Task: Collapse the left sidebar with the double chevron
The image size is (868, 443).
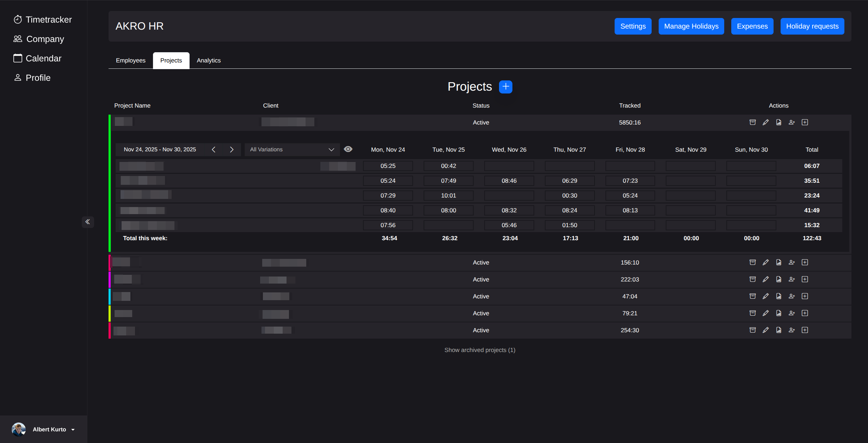Action: [88, 221]
